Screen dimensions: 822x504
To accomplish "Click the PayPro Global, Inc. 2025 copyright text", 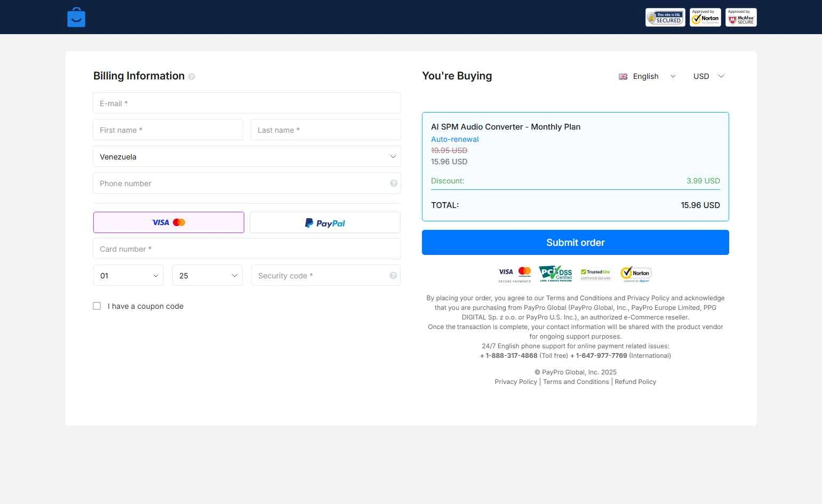I will 576,372.
